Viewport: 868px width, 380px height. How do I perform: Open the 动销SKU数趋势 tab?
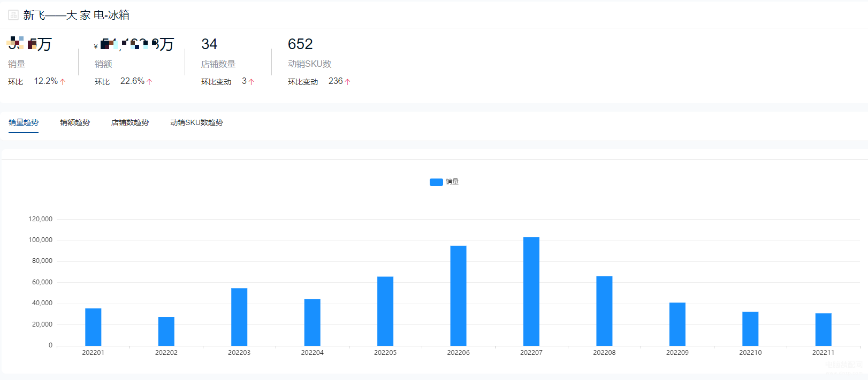[196, 122]
